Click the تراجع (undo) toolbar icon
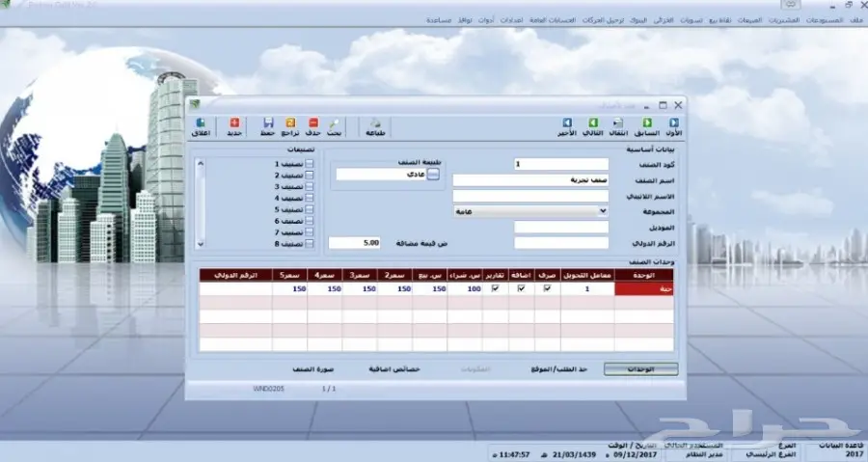Screen dimensions: 868x462 point(290,122)
